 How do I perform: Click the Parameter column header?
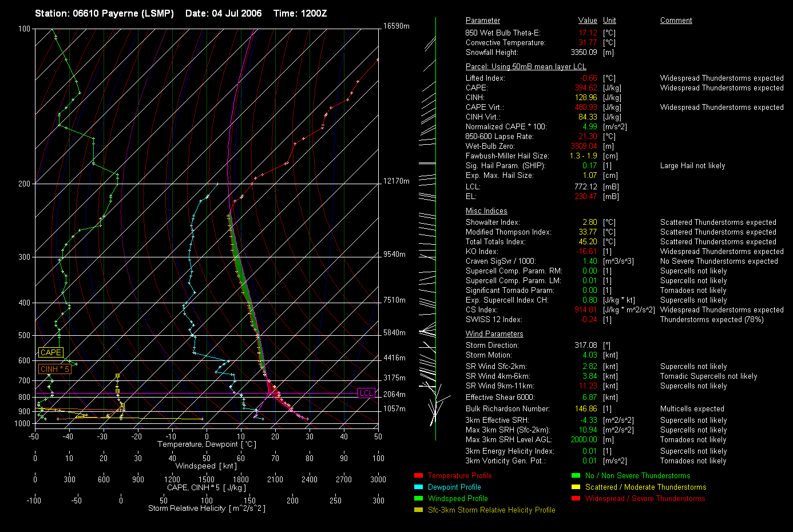[482, 21]
